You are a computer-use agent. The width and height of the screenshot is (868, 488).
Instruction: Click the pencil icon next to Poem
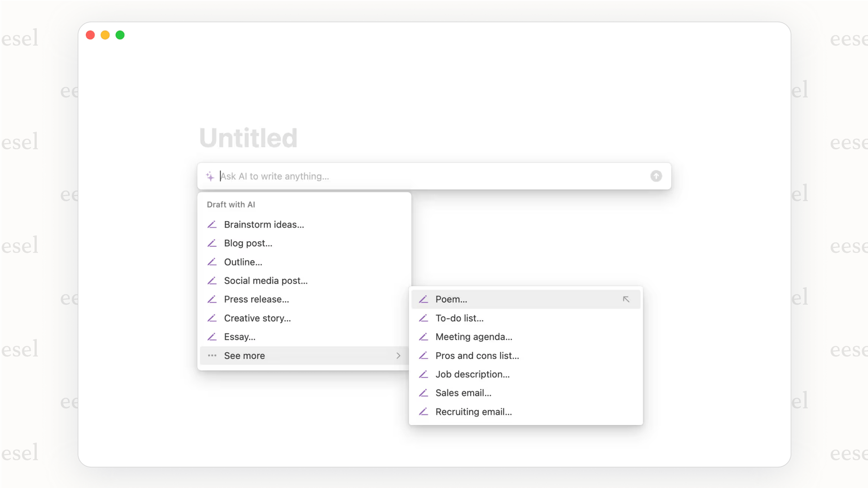(424, 299)
